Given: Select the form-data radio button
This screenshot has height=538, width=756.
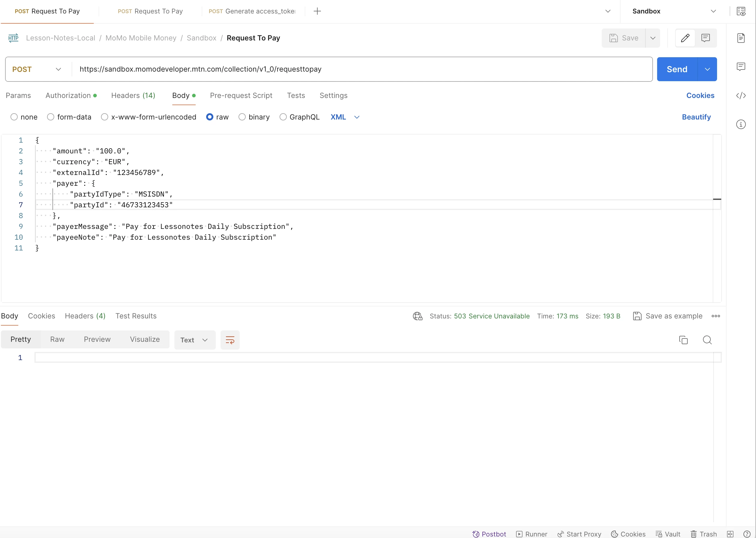Looking at the screenshot, I should click(50, 117).
